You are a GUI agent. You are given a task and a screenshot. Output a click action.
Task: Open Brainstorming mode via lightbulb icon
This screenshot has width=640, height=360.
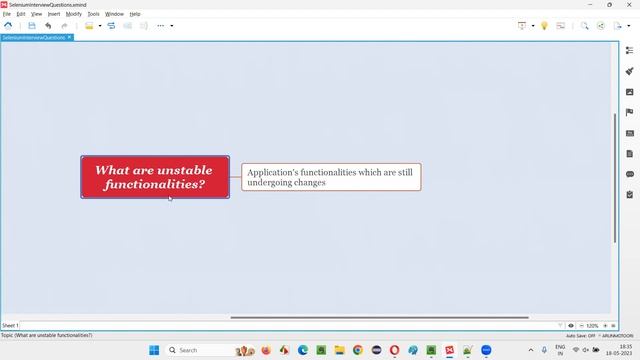(x=544, y=26)
